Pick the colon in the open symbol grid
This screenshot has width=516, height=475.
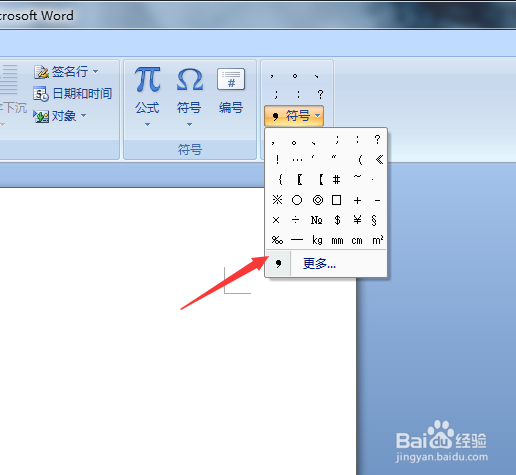coord(357,140)
